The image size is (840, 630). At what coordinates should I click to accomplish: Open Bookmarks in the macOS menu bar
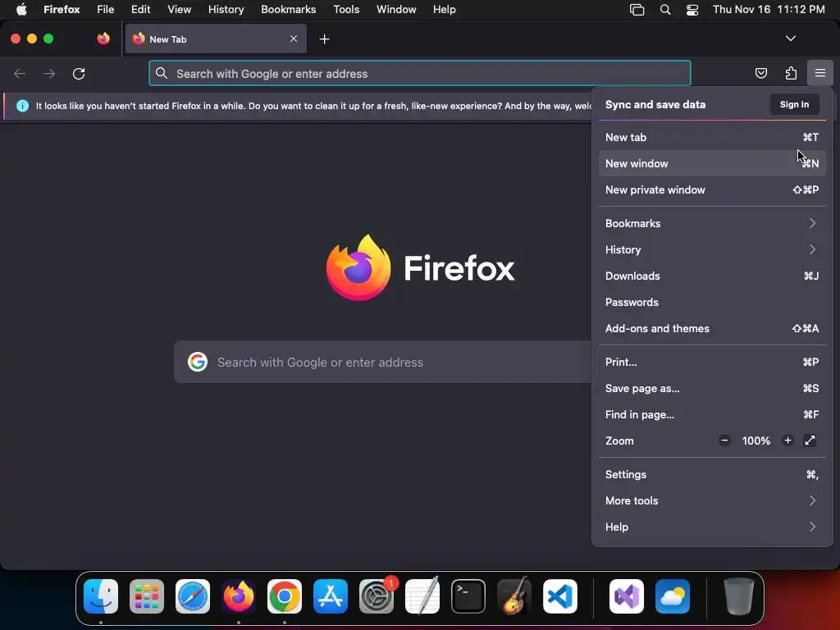click(x=288, y=9)
